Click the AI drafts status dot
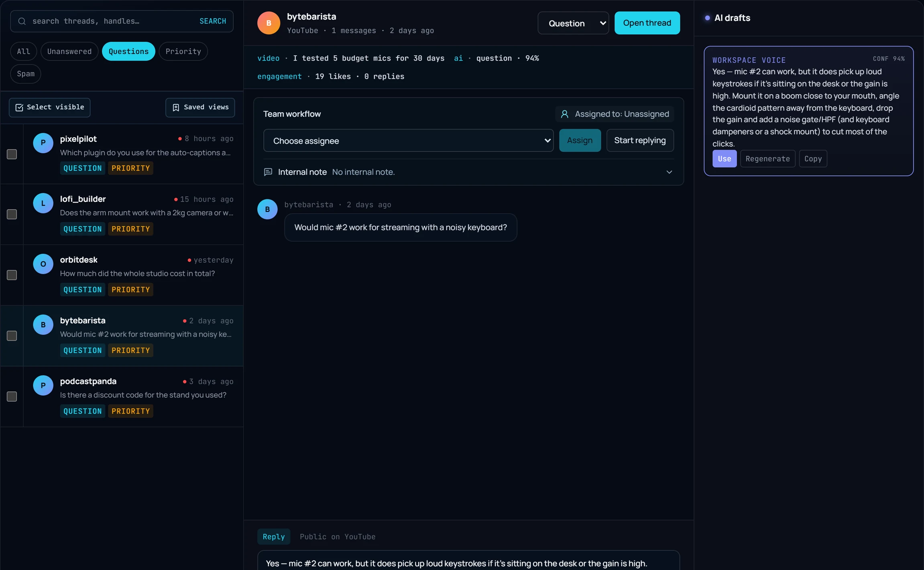 [707, 18]
